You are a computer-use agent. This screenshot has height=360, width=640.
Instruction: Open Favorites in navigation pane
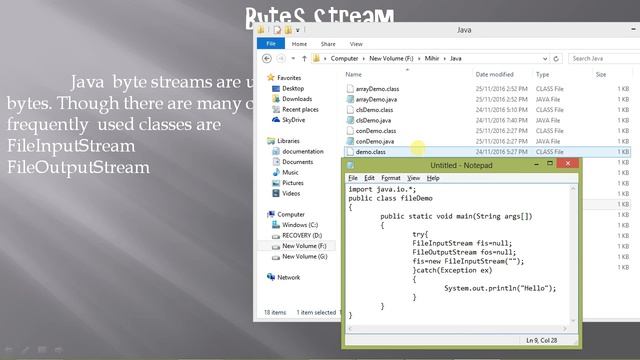coord(289,78)
